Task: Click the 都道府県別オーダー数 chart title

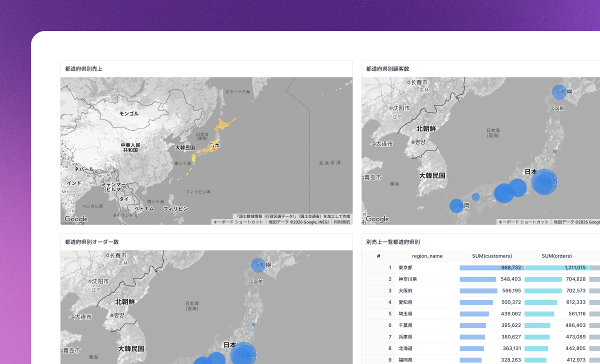Action: (x=92, y=242)
